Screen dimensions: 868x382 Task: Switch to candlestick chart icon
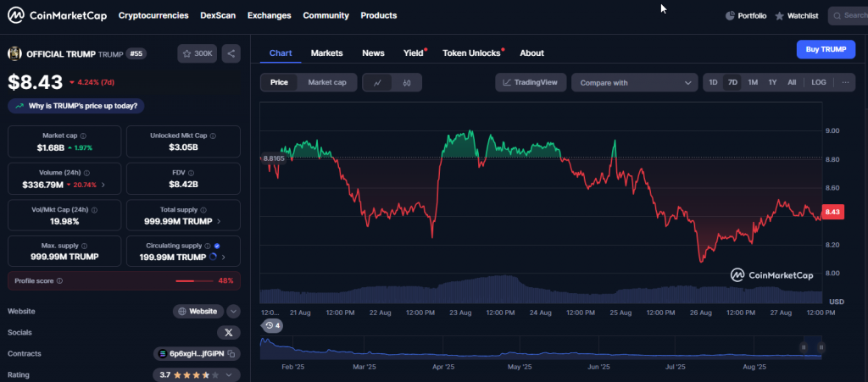tap(407, 83)
